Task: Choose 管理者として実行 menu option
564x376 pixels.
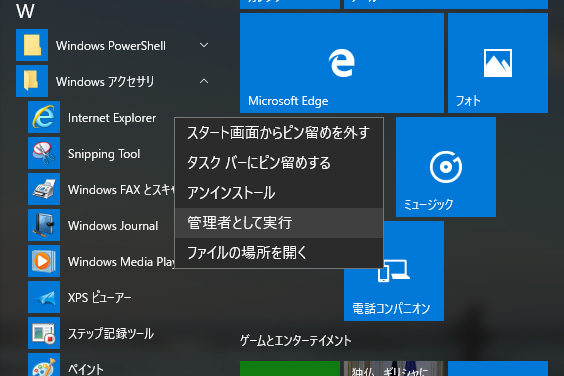Action: [x=279, y=223]
